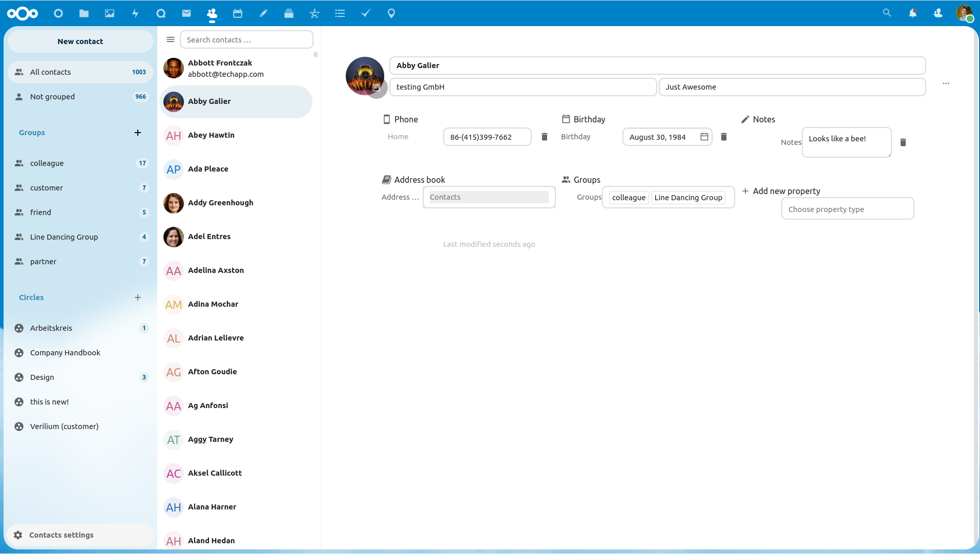Viewport: 980px width, 554px height.
Task: Click the Search contacts field
Action: click(x=246, y=40)
